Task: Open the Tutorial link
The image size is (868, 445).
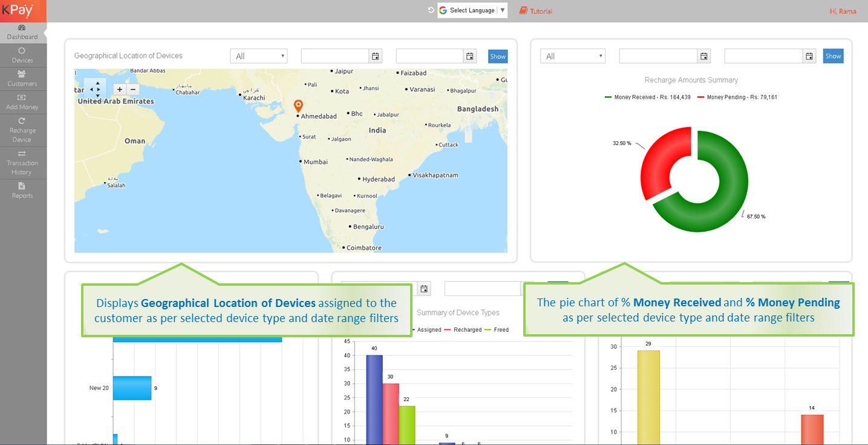Action: [x=536, y=11]
